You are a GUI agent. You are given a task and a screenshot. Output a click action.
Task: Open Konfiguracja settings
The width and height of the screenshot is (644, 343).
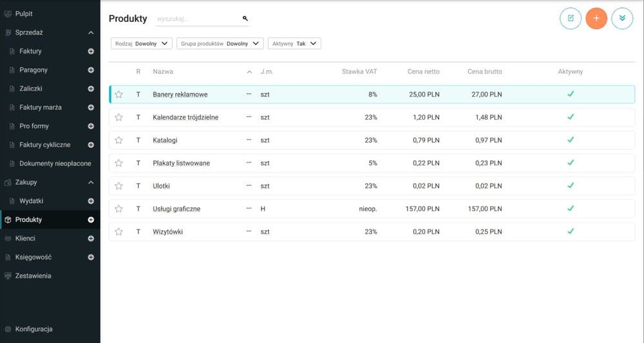coord(33,329)
